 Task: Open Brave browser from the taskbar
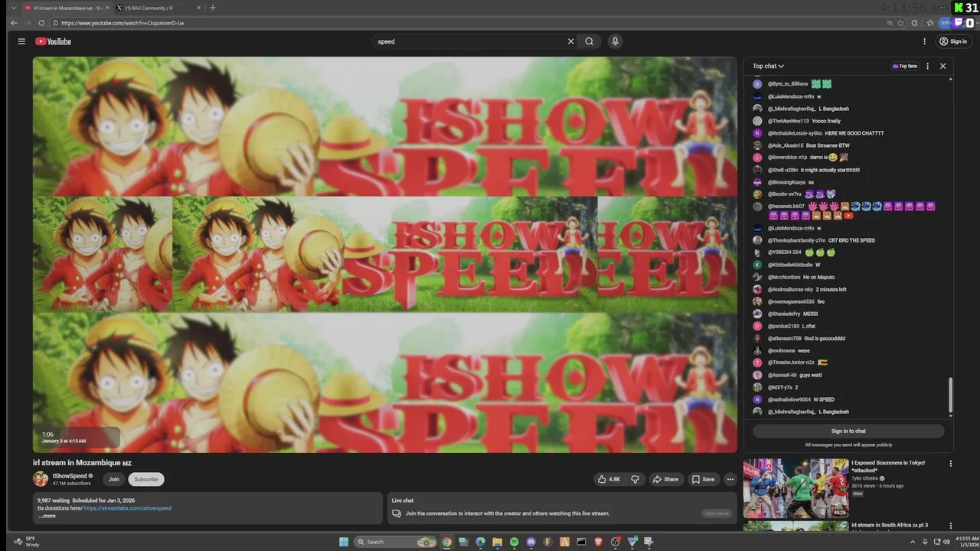point(598,542)
